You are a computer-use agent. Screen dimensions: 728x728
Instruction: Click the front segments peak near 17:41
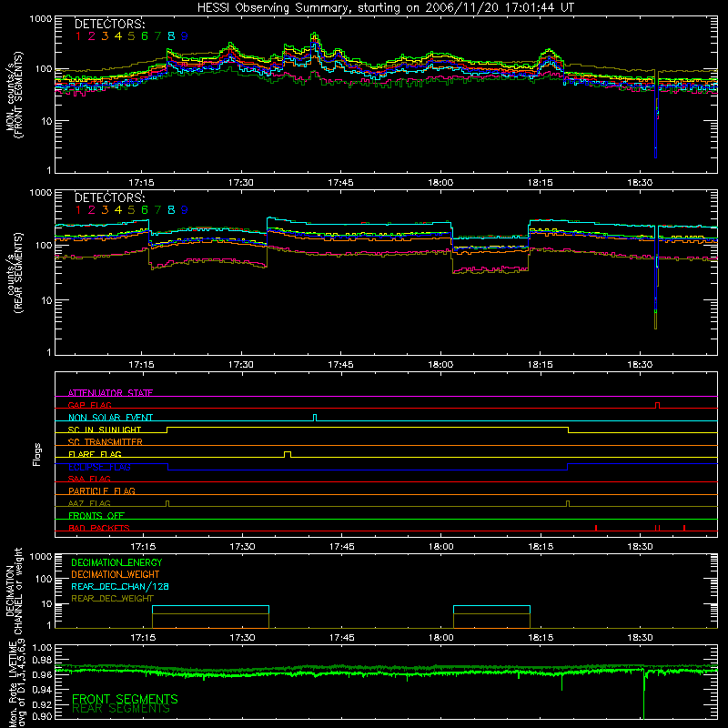[315, 36]
